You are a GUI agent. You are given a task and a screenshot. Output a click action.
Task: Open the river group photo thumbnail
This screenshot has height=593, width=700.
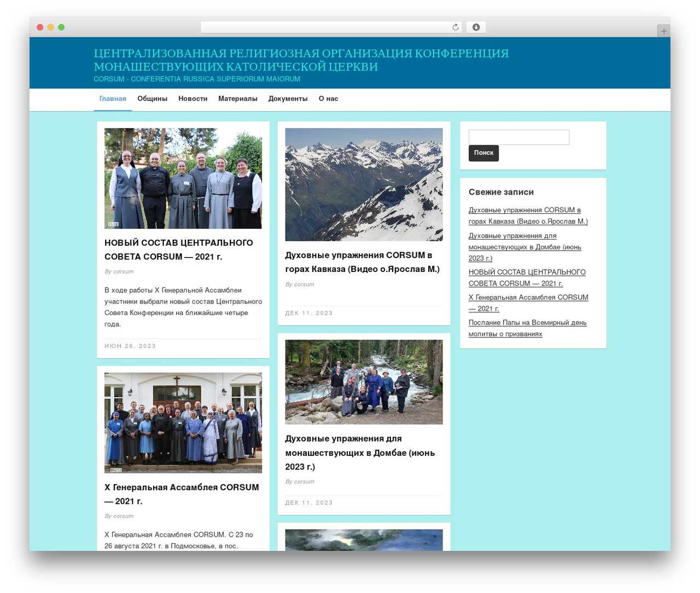click(364, 382)
